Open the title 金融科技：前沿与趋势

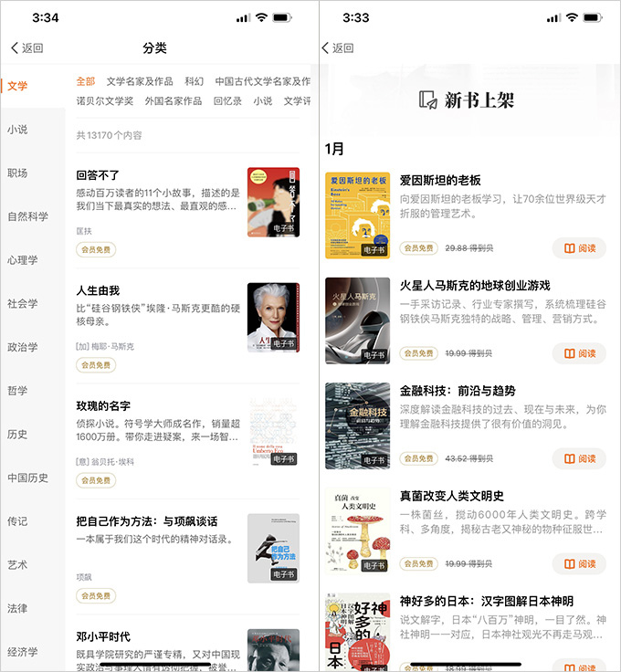click(x=458, y=391)
